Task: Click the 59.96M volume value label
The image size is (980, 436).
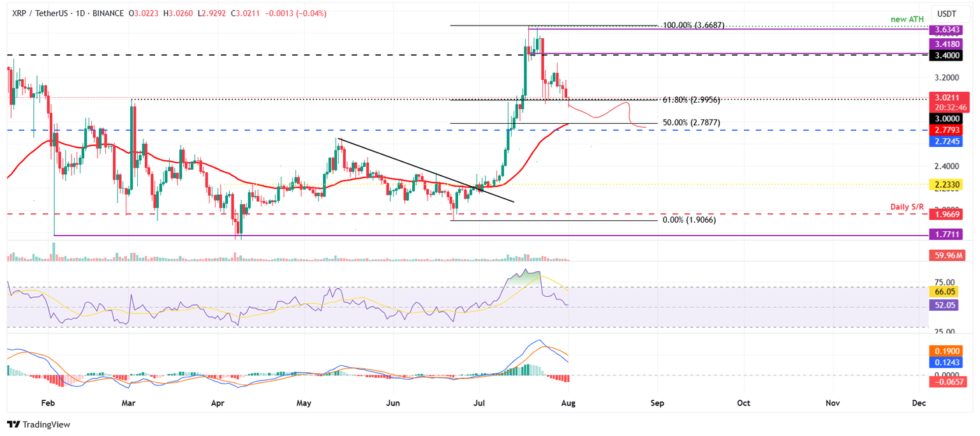Action: coord(947,256)
